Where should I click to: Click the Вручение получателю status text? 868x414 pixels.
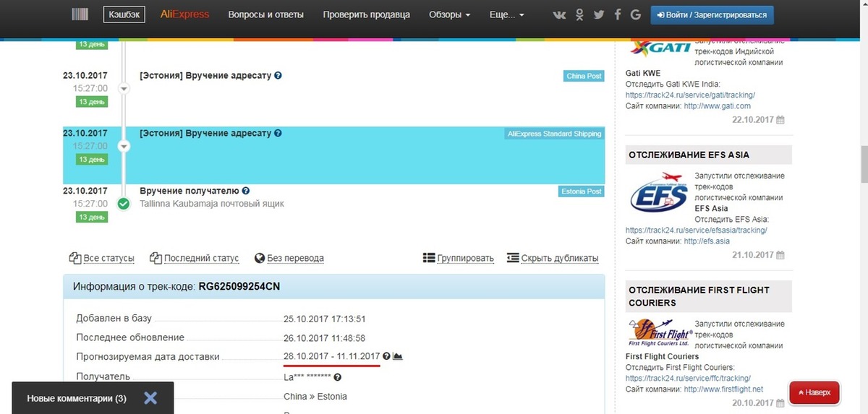tap(189, 191)
